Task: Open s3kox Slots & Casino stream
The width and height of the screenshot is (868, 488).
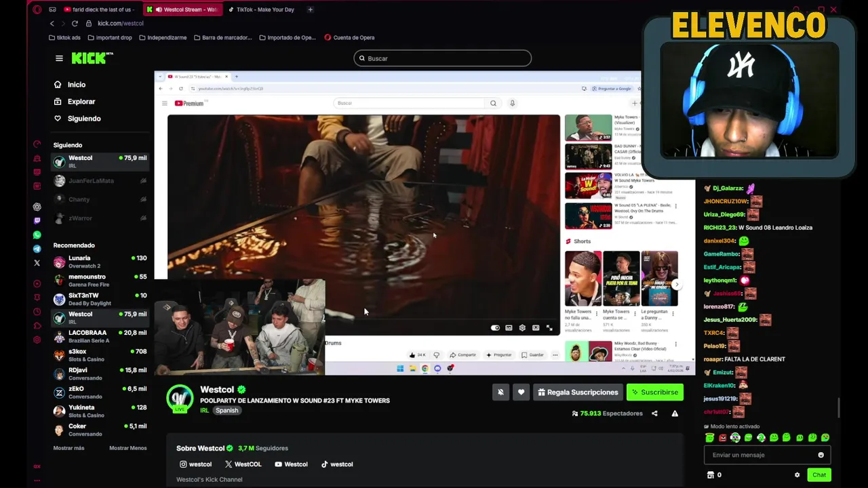Action: [x=100, y=355]
